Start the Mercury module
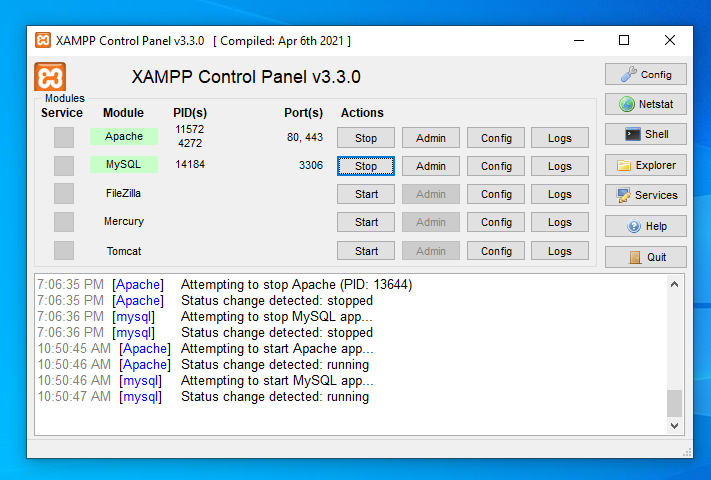Viewport: 711px width, 480px height. pyautogui.click(x=365, y=222)
